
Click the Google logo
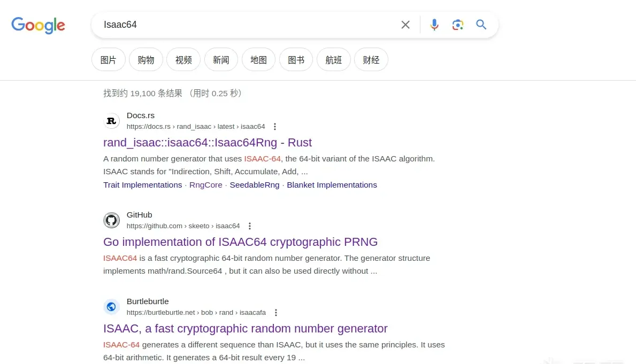(38, 25)
